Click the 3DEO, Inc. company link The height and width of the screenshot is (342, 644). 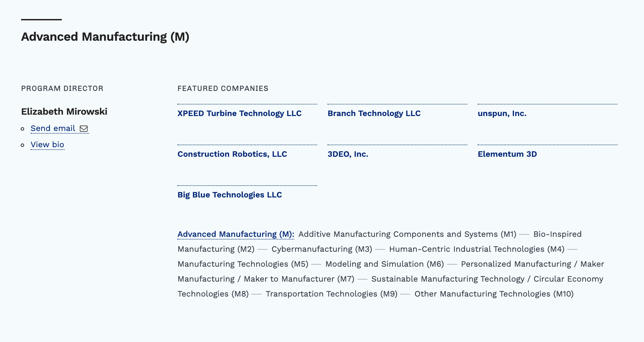coord(348,154)
